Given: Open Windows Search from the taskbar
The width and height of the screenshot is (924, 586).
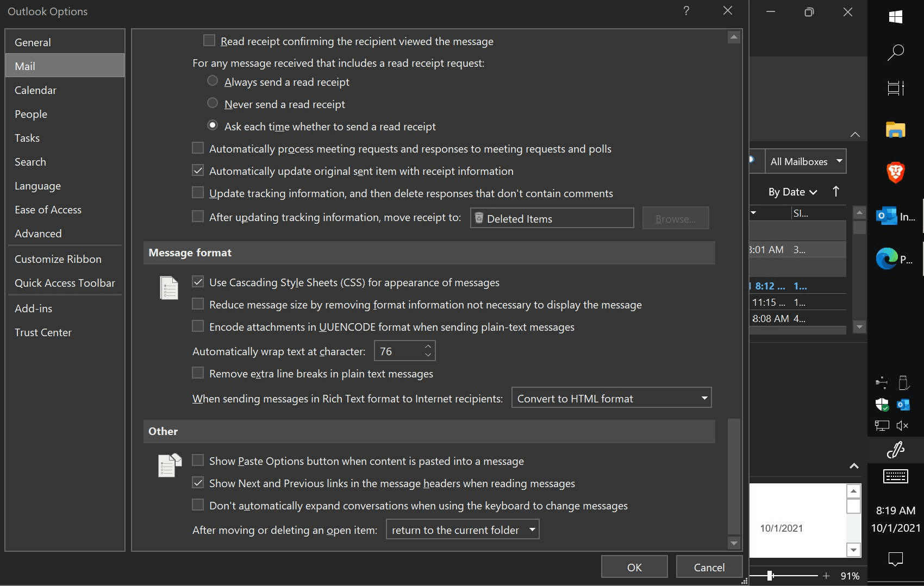Looking at the screenshot, I should tap(896, 52).
